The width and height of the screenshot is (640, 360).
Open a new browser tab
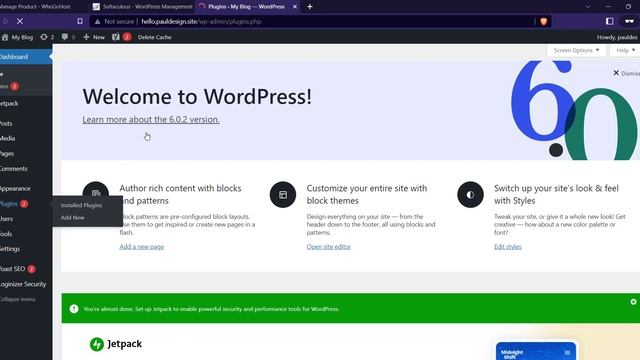[x=310, y=7]
